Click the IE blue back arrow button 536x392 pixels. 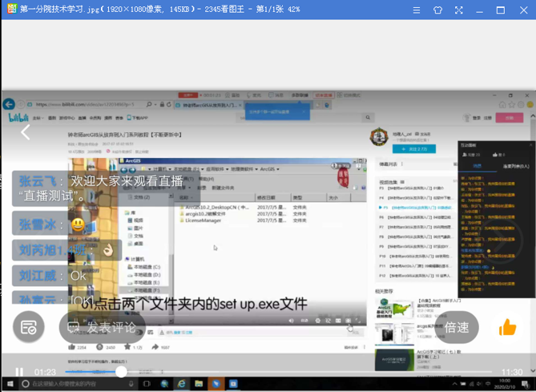point(9,104)
